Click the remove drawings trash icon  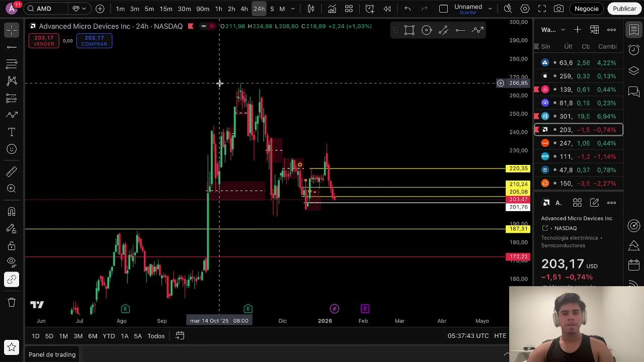coord(12,302)
